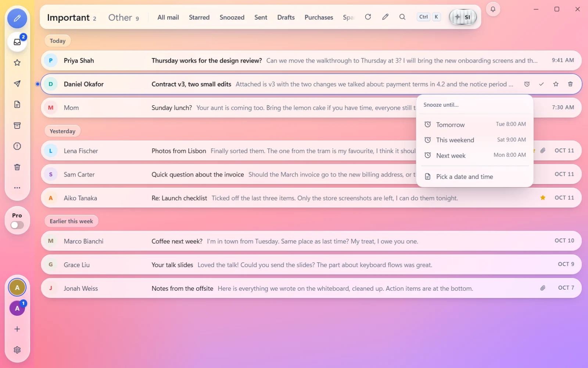Click the pencil edit icon in the top bar

click(385, 17)
